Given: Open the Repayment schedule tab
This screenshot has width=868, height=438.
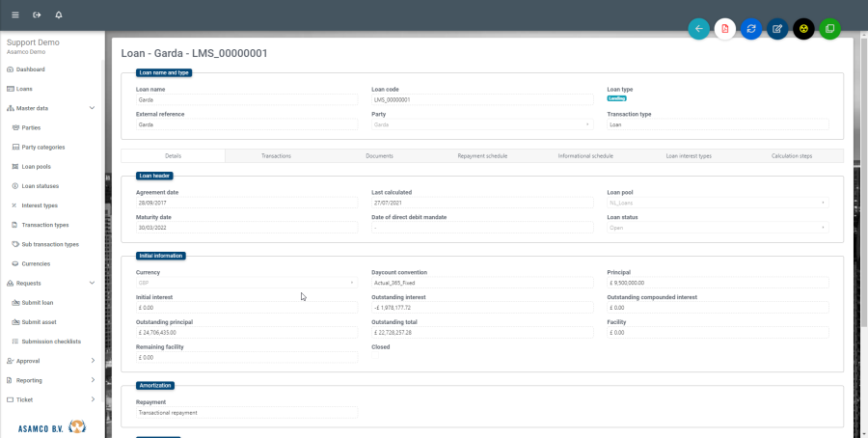Looking at the screenshot, I should (482, 155).
